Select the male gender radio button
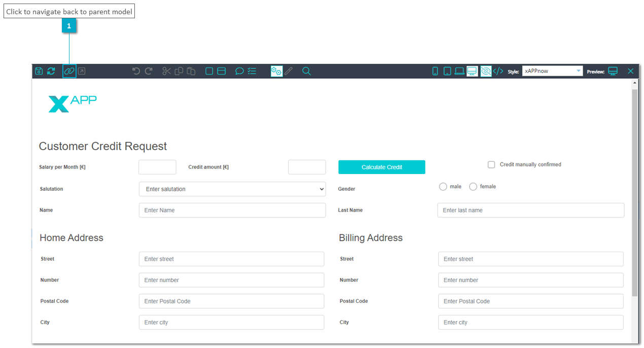The width and height of the screenshot is (644, 348). click(x=443, y=187)
